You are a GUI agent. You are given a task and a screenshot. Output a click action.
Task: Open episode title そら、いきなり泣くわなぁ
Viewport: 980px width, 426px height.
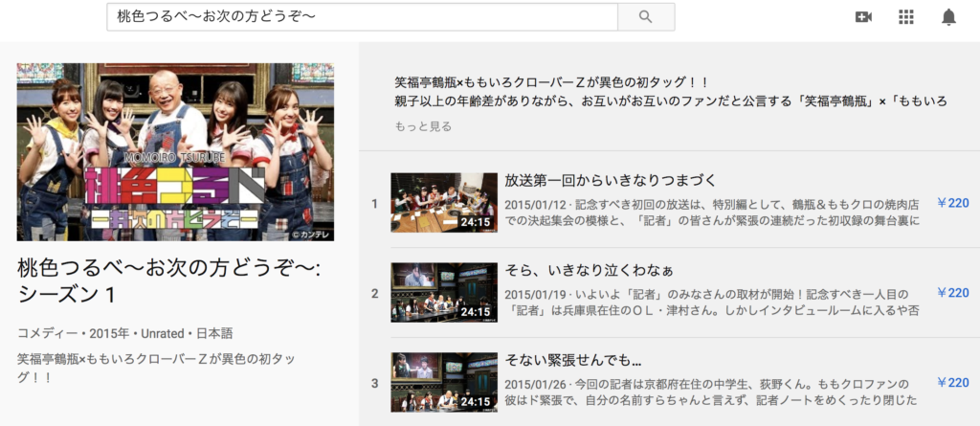[x=589, y=271]
